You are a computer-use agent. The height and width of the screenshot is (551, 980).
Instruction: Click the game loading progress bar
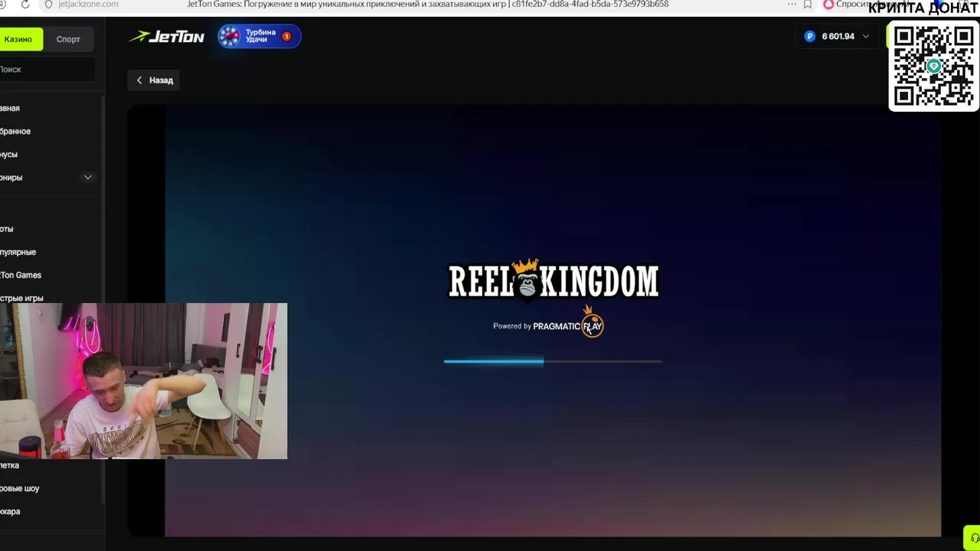pyautogui.click(x=553, y=361)
